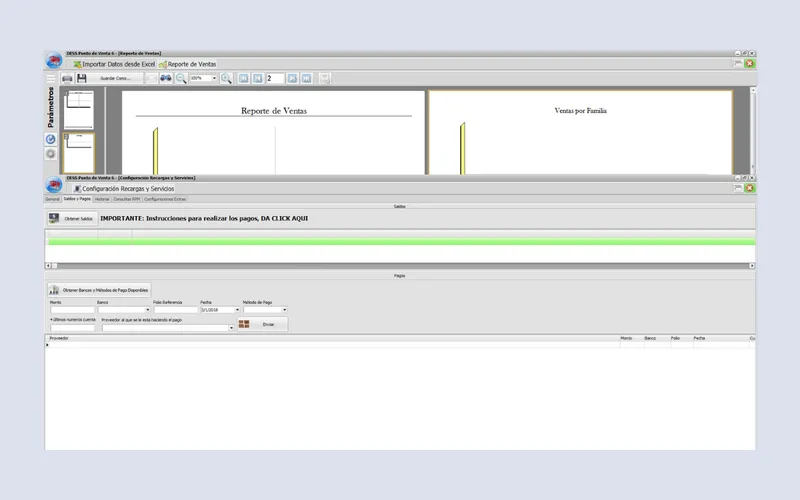Go to next page of report
The width and height of the screenshot is (800, 500).
tap(292, 78)
